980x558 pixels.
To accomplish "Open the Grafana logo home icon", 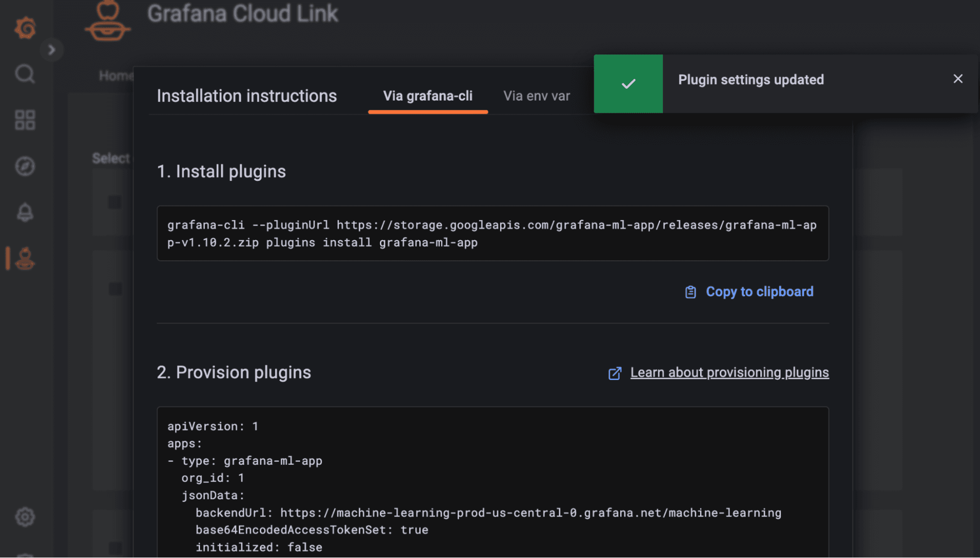I will [x=25, y=28].
